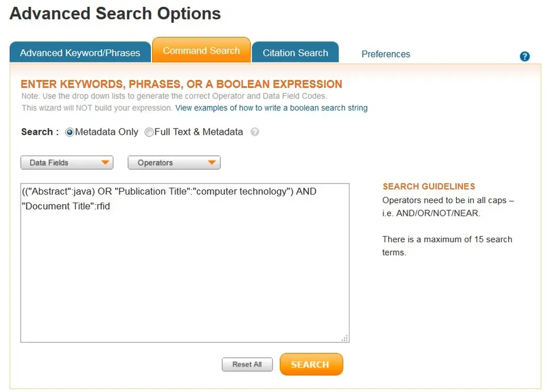Screen dimensions: 547x392
Task: Click the orange arrow on Operators
Action: 212,163
